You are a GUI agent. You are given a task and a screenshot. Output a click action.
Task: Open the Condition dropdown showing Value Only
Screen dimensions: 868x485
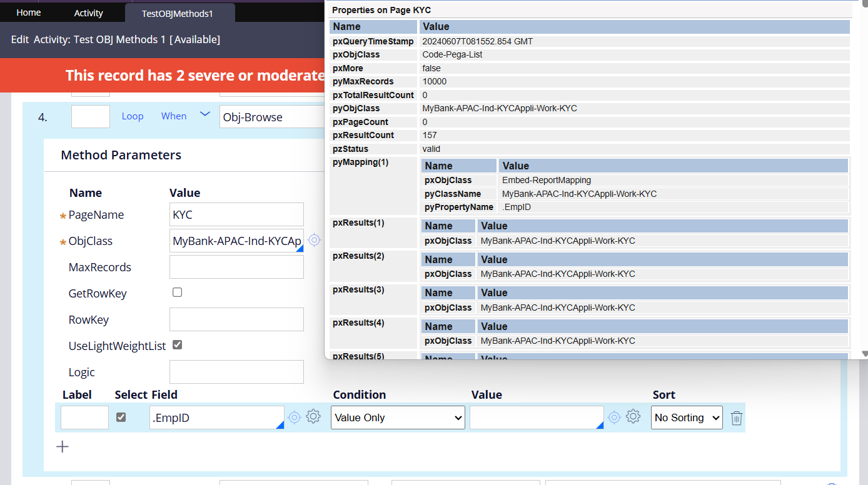point(397,417)
